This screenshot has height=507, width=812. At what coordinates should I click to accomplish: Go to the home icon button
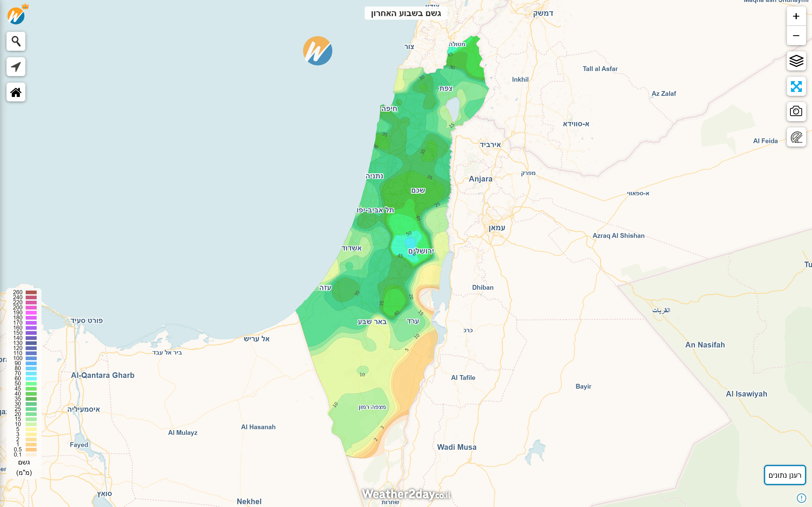point(16,92)
